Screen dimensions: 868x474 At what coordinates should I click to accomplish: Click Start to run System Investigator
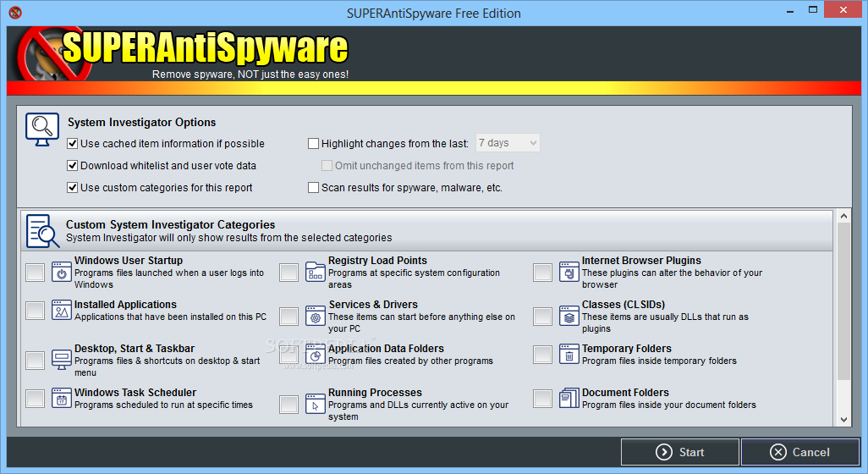click(x=680, y=452)
